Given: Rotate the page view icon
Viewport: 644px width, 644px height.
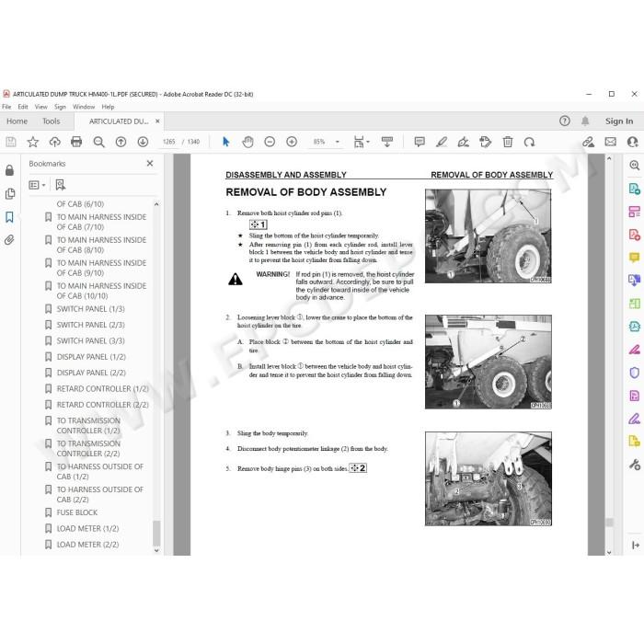Looking at the screenshot, I should [x=529, y=142].
